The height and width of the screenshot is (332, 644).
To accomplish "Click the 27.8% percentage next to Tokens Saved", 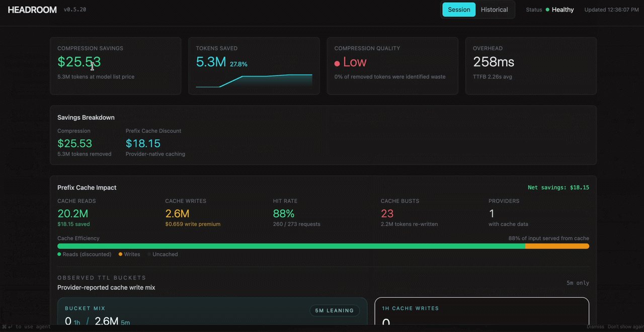I will click(238, 64).
